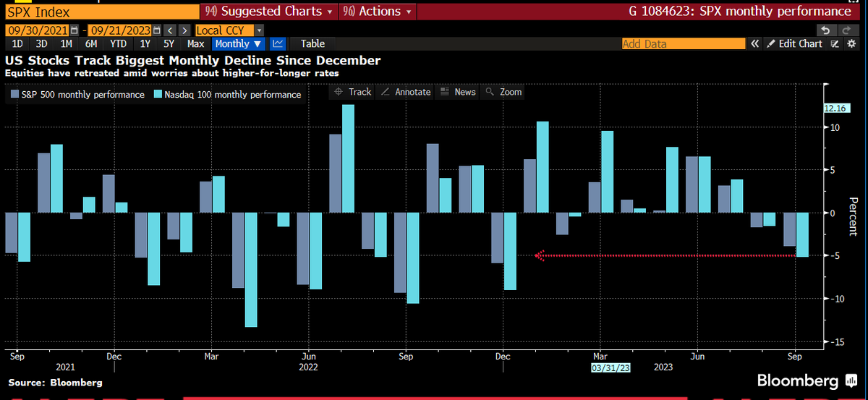Click the final Nasdaq bar for Sep 2023
This screenshot has height=400, width=868.
click(802, 234)
